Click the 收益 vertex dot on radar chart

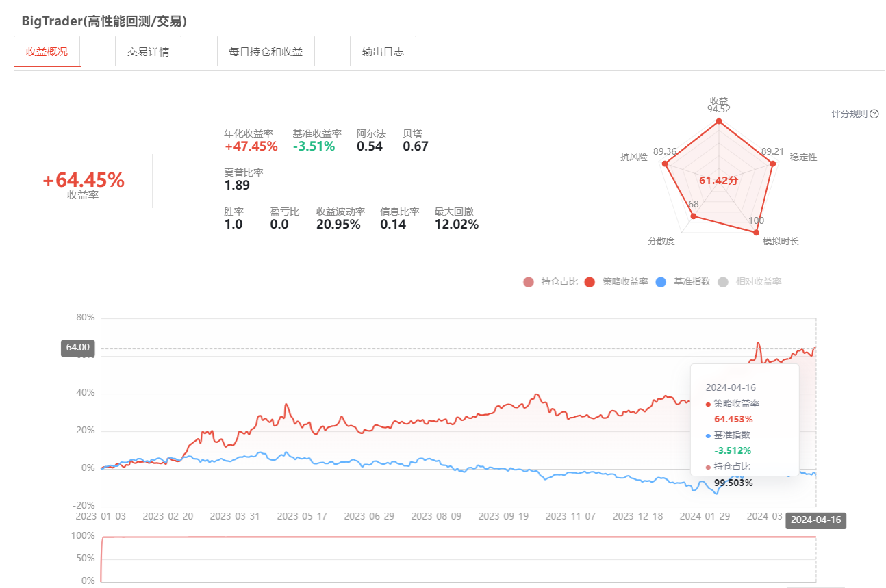(x=718, y=122)
